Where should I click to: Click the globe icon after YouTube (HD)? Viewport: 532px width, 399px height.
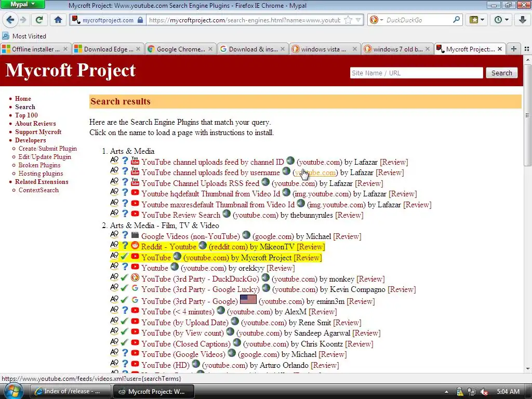point(196,364)
